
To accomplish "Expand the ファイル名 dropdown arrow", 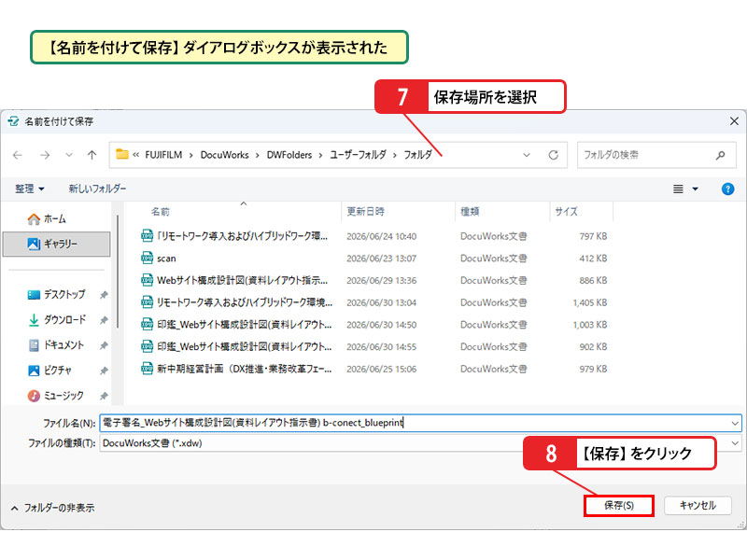I will click(735, 423).
